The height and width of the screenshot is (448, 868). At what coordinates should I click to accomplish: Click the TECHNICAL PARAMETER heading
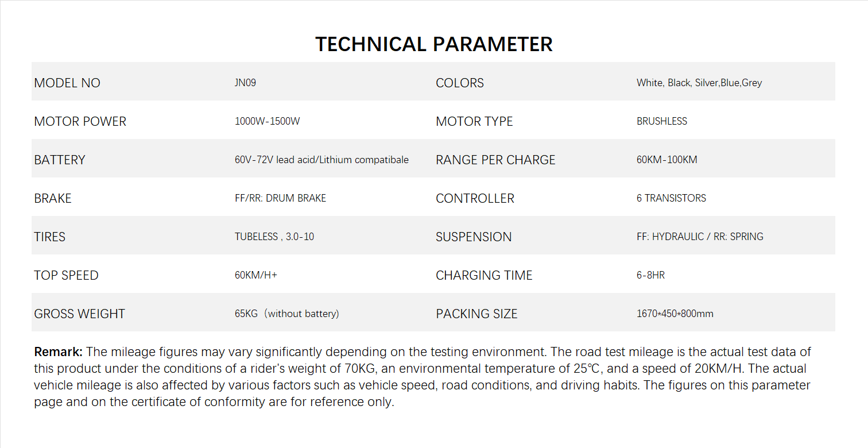tap(433, 44)
